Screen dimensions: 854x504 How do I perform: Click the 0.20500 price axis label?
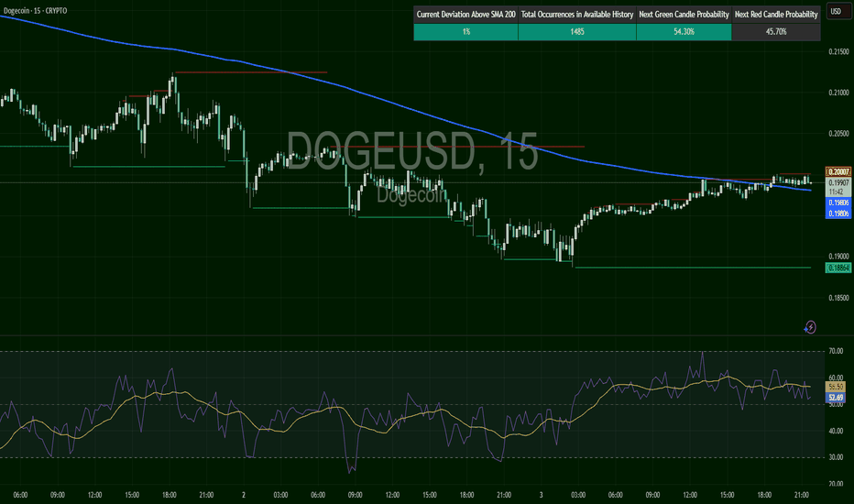(838, 134)
